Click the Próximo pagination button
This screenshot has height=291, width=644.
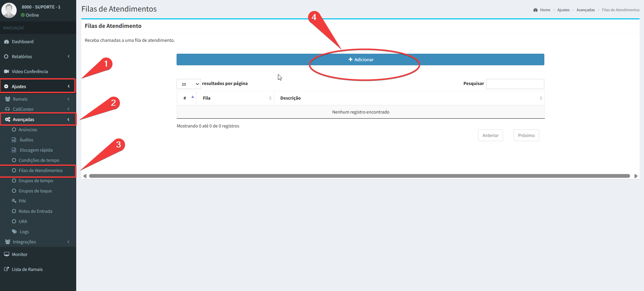click(x=526, y=135)
